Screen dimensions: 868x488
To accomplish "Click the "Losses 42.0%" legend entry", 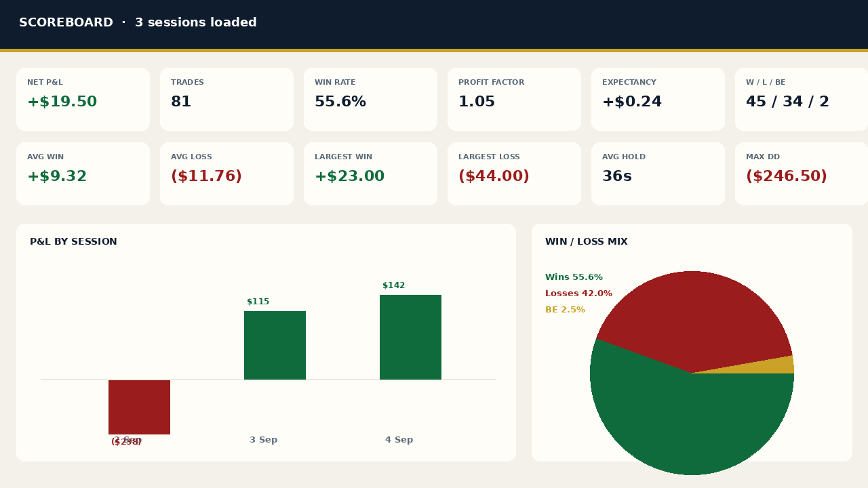I will [578, 293].
